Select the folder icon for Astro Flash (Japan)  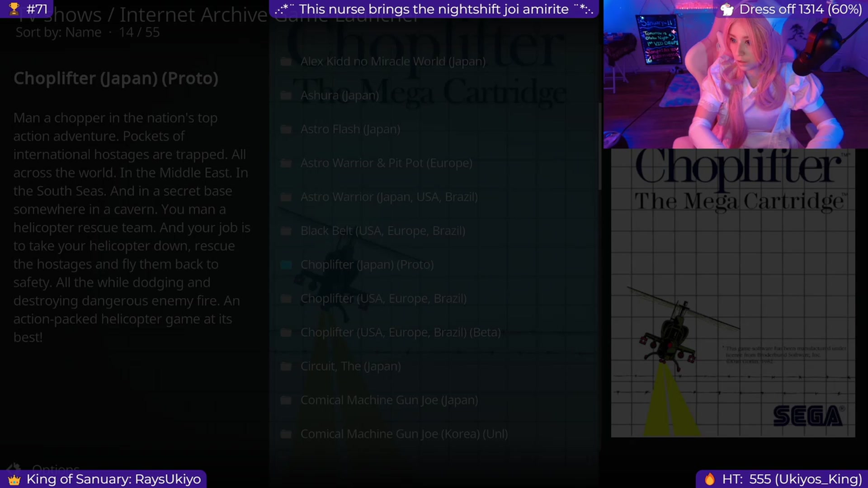[286, 129]
